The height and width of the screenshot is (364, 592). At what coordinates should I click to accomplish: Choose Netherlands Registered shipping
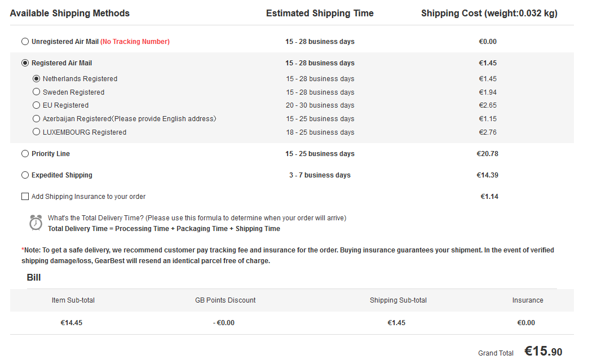(36, 79)
